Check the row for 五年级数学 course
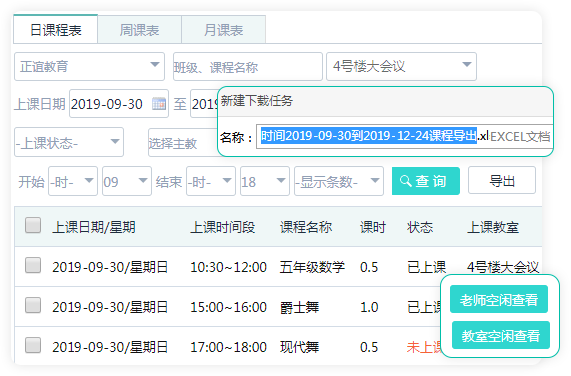 (33, 265)
